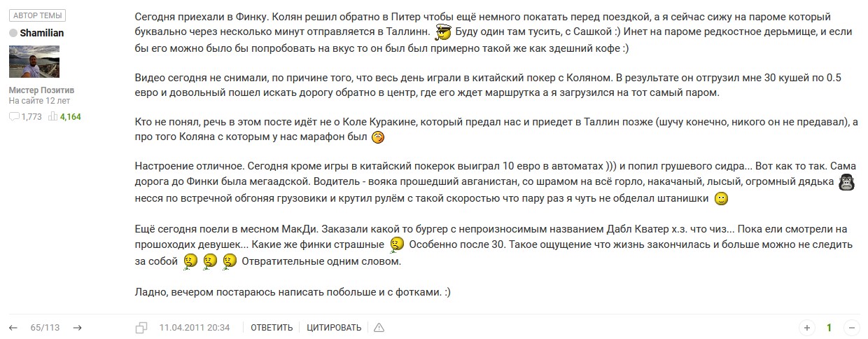This screenshot has width=868, height=339.
Task: Click the green rating score number
Action: click(829, 328)
